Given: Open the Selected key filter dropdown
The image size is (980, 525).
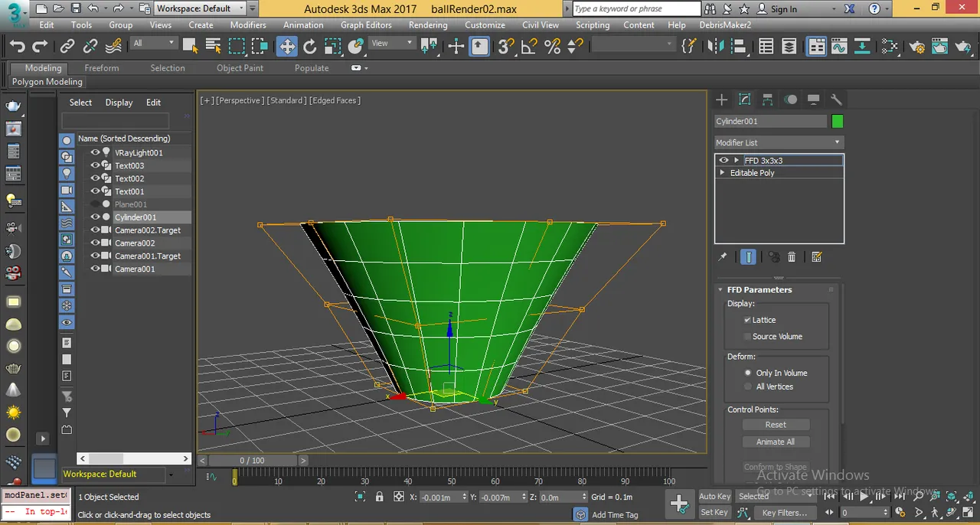Looking at the screenshot, I should point(775,496).
